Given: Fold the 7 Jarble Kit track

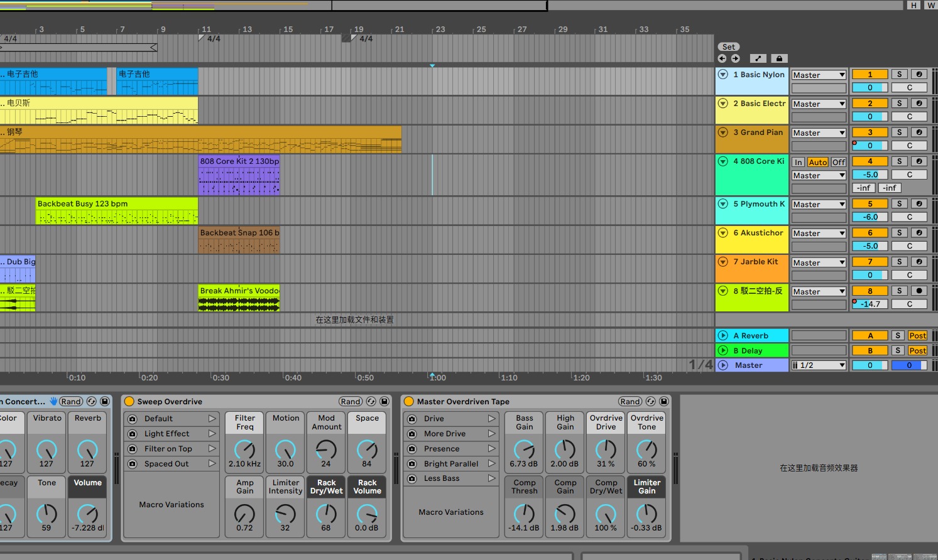Looking at the screenshot, I should (x=723, y=261).
